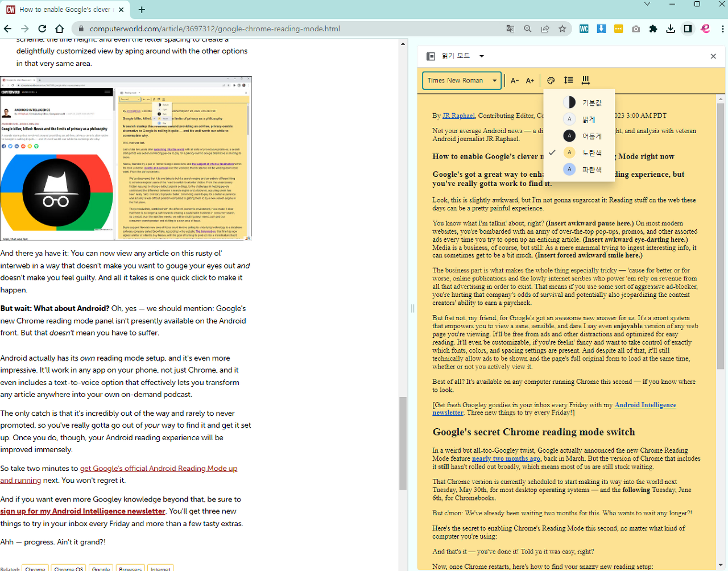Click the translate page icon
Viewport: 728px width, 571px height.
tap(511, 28)
